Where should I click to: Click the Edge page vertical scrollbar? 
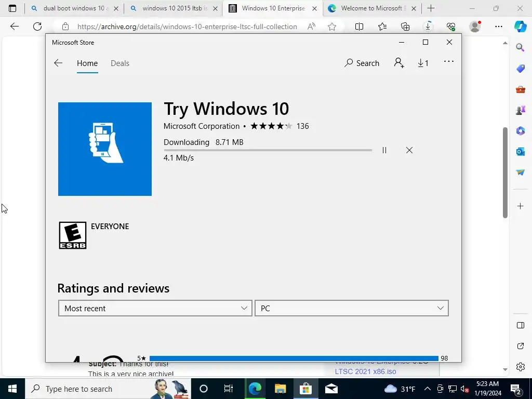point(505,172)
